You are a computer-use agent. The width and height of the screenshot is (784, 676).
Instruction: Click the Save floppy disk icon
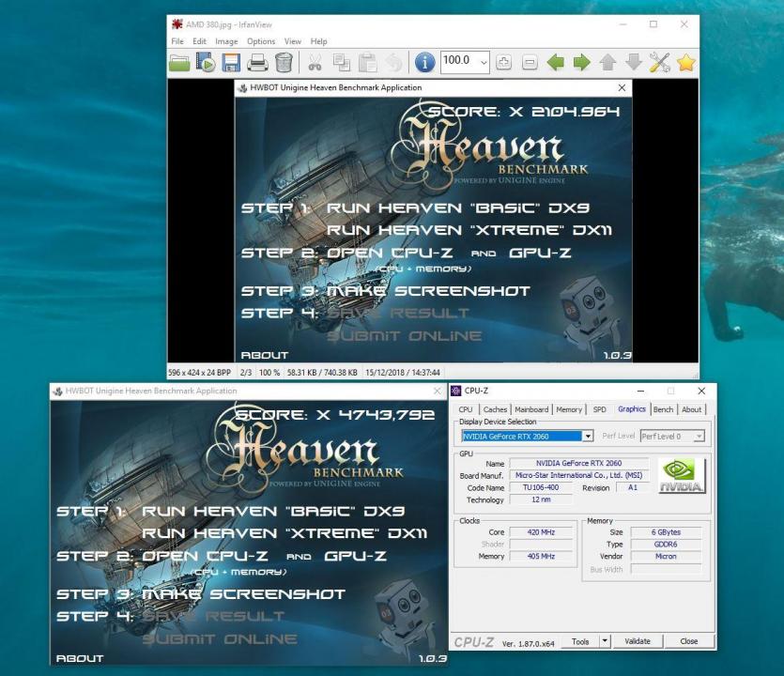coord(231,63)
